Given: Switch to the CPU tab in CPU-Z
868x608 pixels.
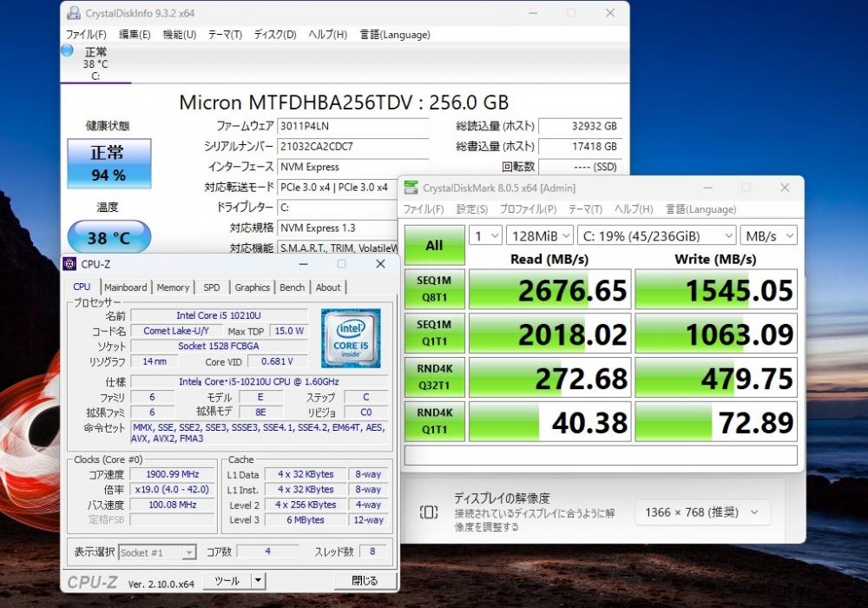Looking at the screenshot, I should (x=82, y=287).
